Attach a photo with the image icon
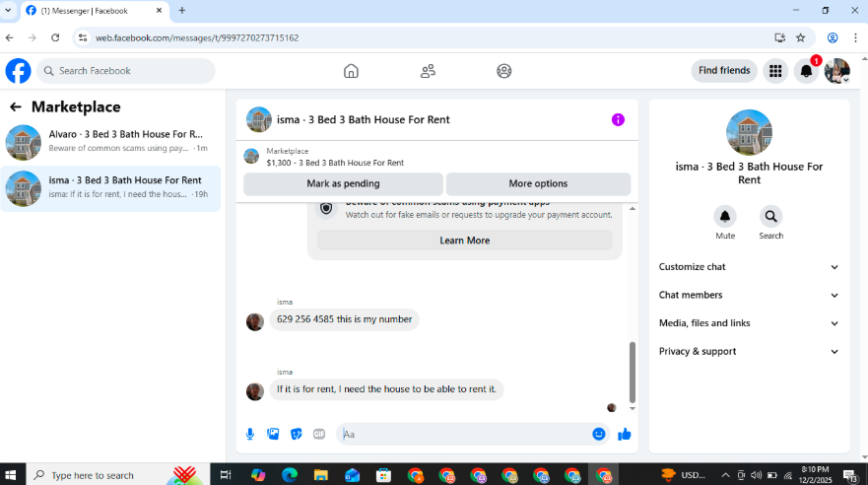This screenshot has width=868, height=485. point(273,434)
